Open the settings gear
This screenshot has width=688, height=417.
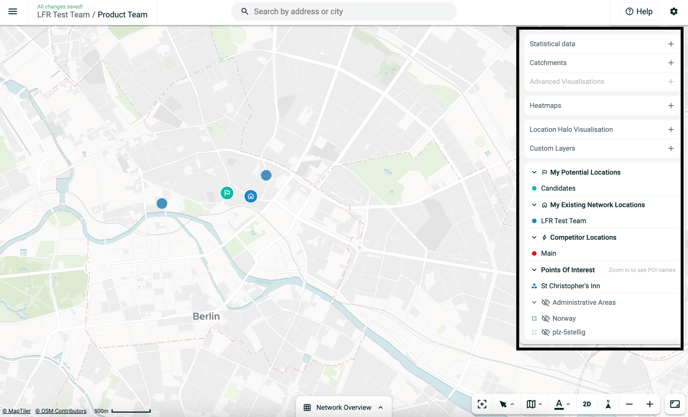point(673,12)
